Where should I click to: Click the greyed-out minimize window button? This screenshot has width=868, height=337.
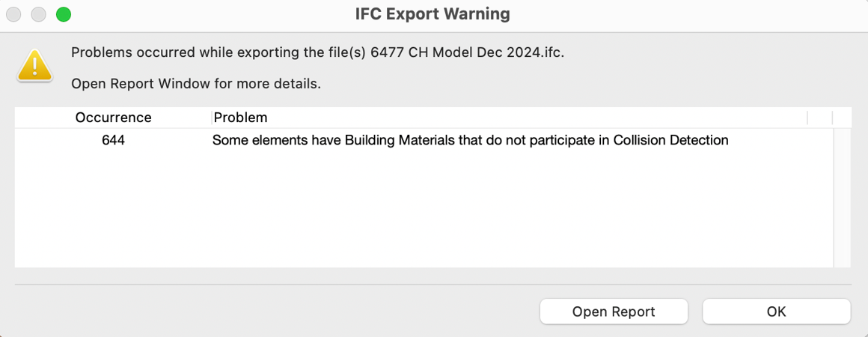[x=38, y=14]
